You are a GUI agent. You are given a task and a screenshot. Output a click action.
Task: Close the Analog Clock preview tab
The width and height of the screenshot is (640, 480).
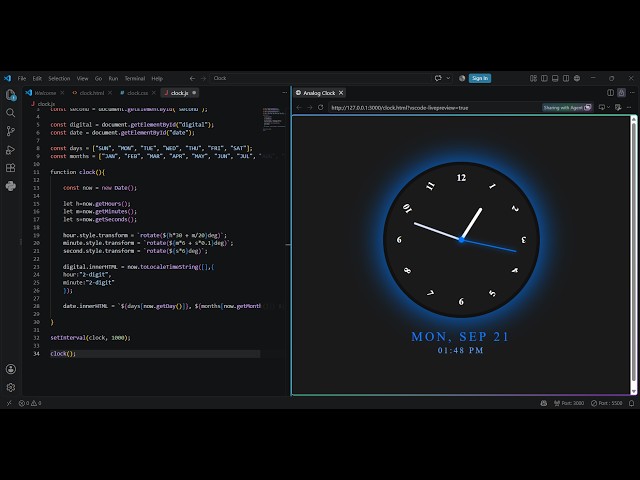[x=341, y=93]
